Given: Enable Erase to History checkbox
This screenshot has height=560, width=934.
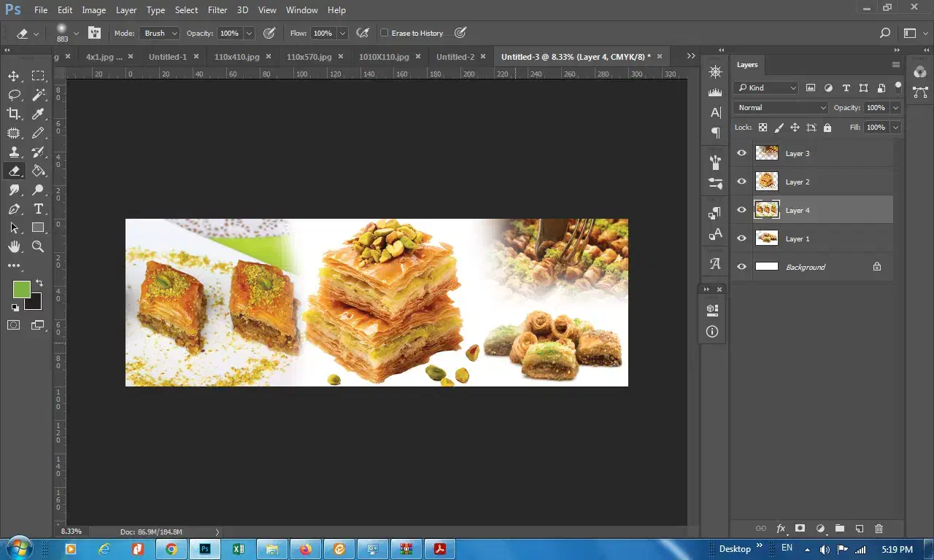Looking at the screenshot, I should click(385, 34).
